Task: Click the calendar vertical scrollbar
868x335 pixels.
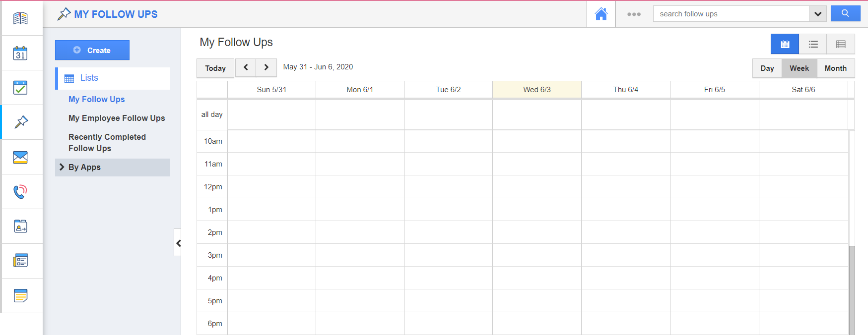Action: [x=852, y=287]
